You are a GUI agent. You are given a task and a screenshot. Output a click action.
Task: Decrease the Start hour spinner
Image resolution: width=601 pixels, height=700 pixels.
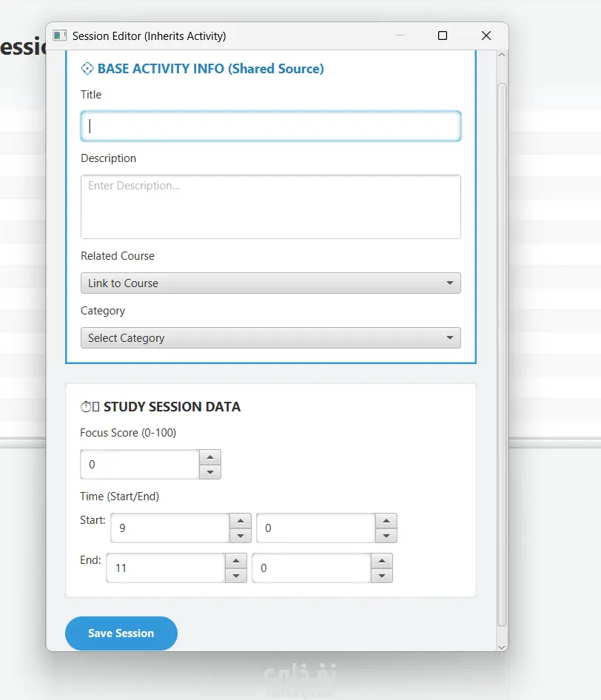click(x=241, y=535)
